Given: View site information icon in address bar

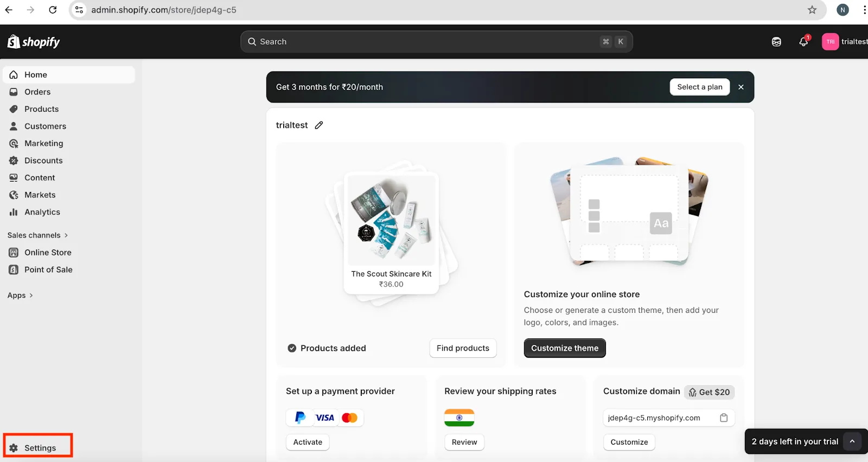Looking at the screenshot, I should coord(79,10).
